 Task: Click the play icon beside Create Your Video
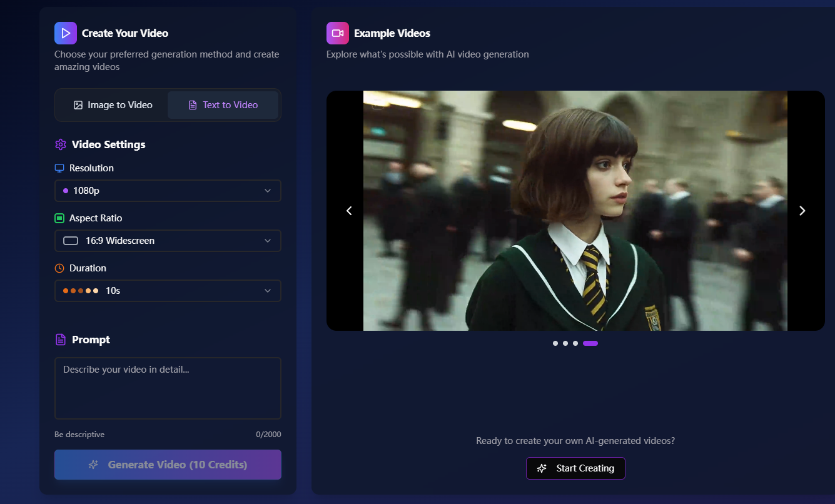66,33
